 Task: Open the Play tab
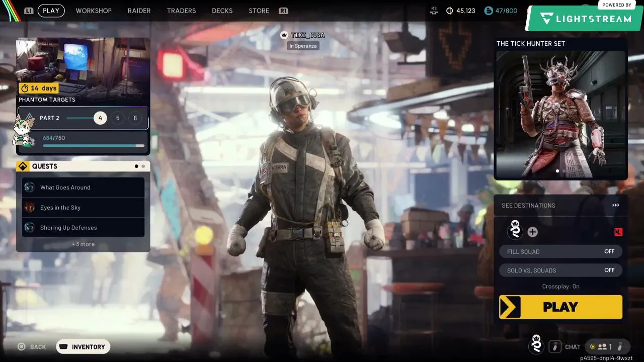coord(51,11)
